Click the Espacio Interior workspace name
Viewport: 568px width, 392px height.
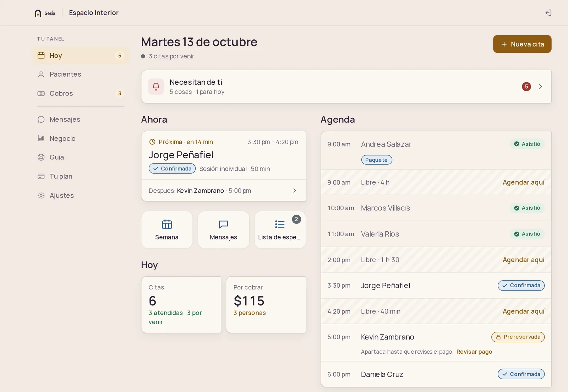pyautogui.click(x=94, y=13)
